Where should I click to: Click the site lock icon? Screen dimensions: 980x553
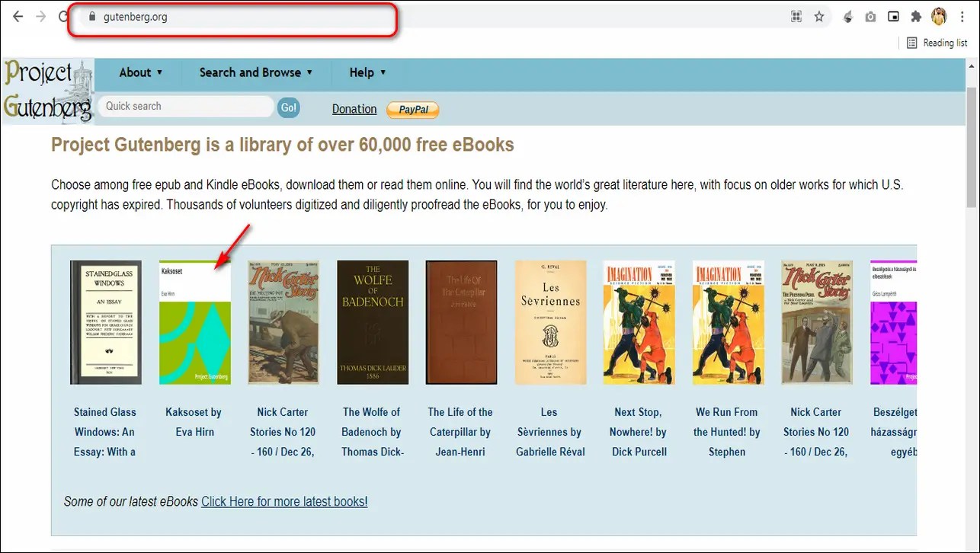(x=91, y=17)
